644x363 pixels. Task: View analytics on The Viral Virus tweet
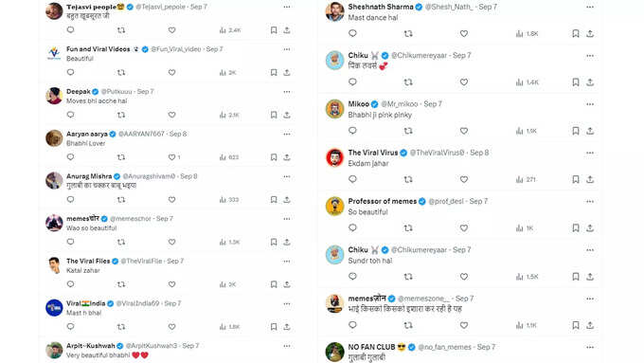coord(527,180)
